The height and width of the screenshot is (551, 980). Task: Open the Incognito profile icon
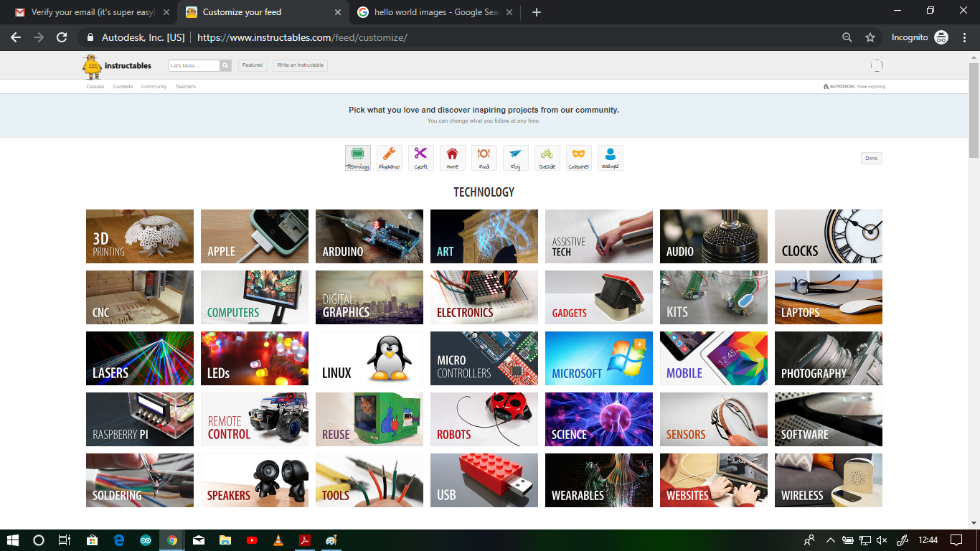941,37
